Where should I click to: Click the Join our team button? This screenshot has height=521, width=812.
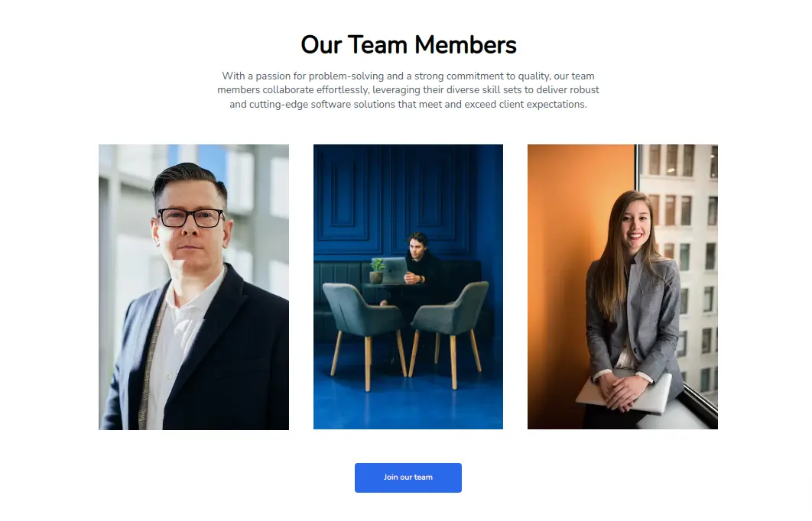pos(408,477)
